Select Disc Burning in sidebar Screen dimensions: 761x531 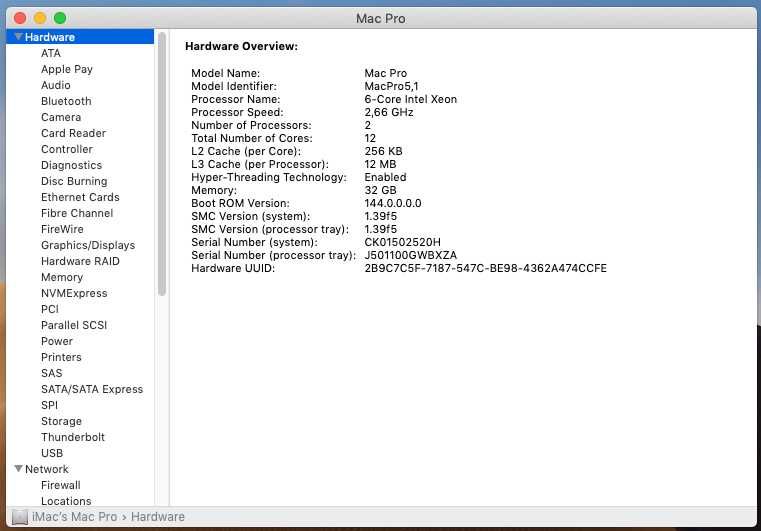(74, 182)
